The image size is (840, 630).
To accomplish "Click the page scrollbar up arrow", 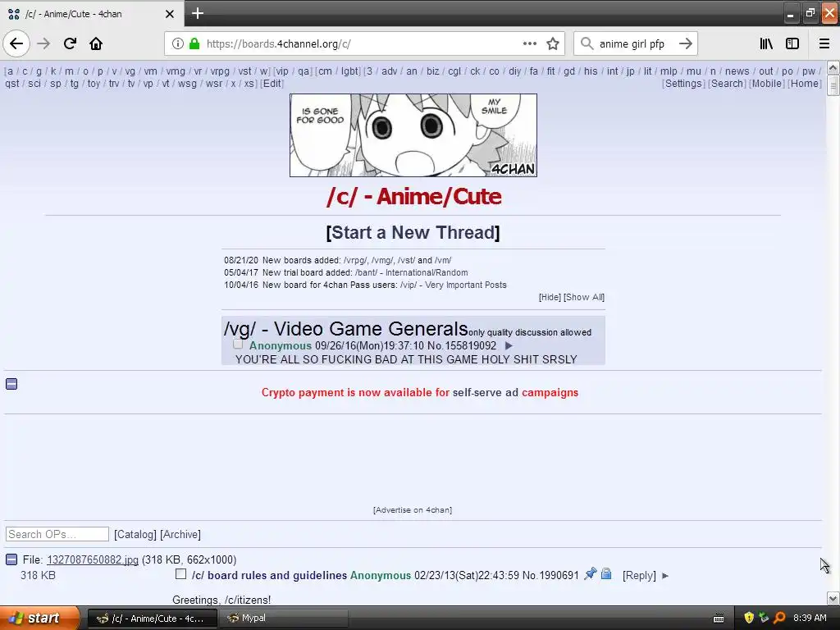I will 833,67.
